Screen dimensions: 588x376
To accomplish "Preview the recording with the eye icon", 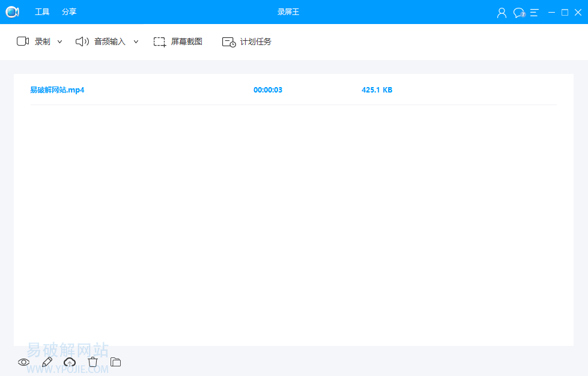I will click(23, 362).
